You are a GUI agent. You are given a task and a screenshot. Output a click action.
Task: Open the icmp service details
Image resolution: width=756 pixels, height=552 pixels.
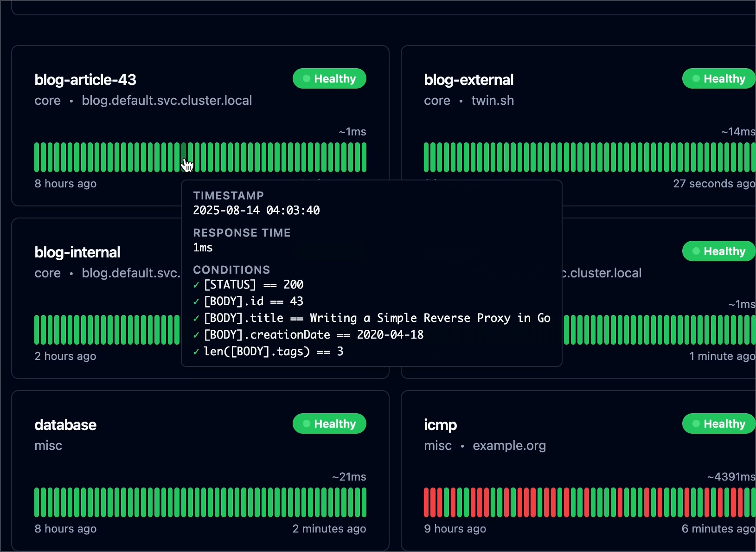point(440,424)
